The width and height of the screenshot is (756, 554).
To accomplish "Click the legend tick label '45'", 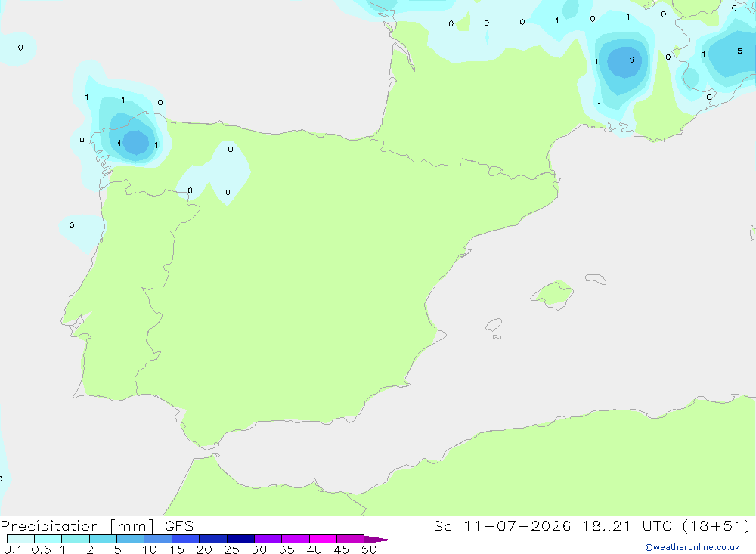I will (342, 549).
